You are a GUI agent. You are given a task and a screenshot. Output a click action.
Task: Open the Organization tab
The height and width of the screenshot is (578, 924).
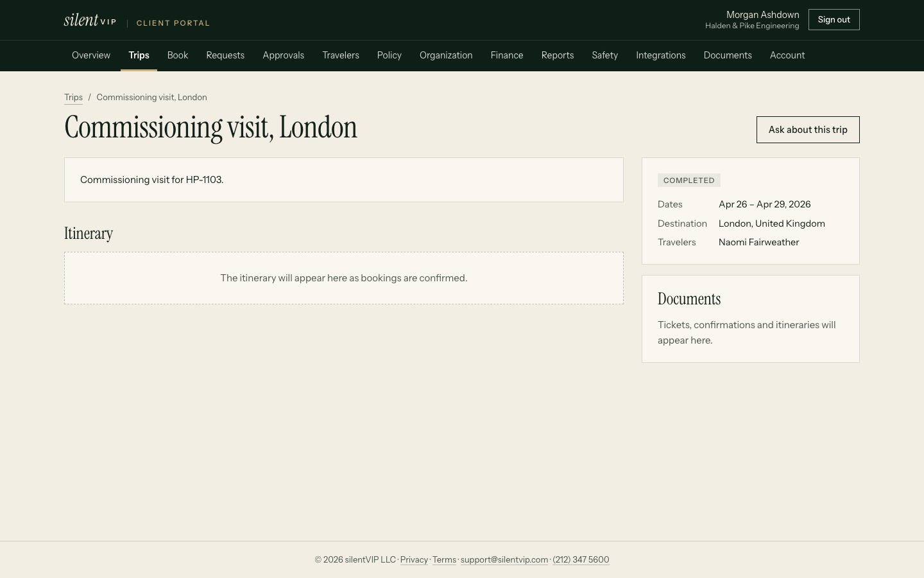[x=446, y=55]
